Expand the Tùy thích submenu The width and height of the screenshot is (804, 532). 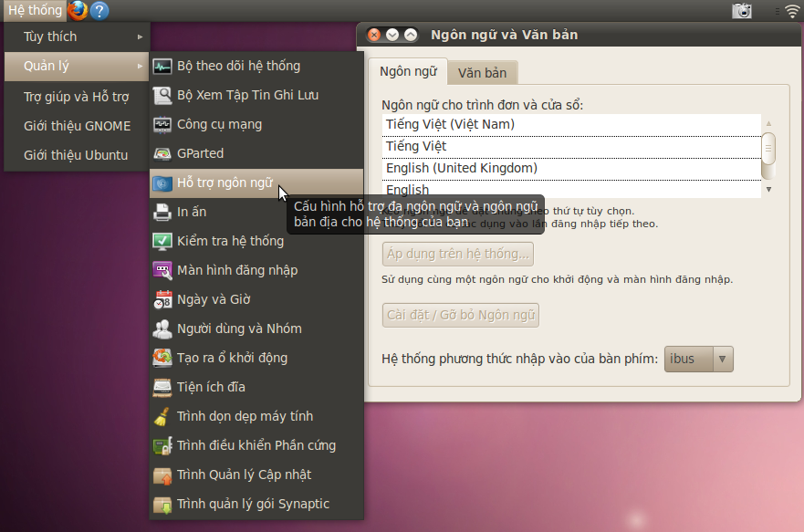(x=77, y=37)
